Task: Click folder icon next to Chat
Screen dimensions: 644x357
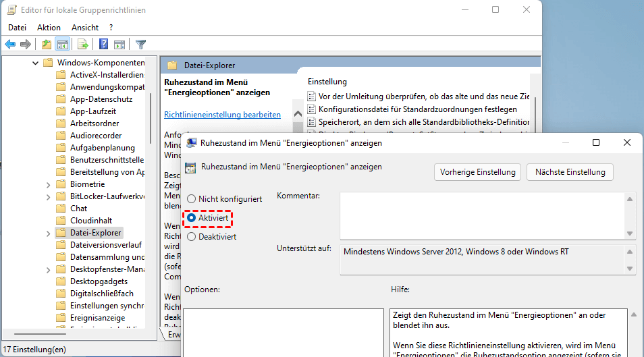Action: 61,209
